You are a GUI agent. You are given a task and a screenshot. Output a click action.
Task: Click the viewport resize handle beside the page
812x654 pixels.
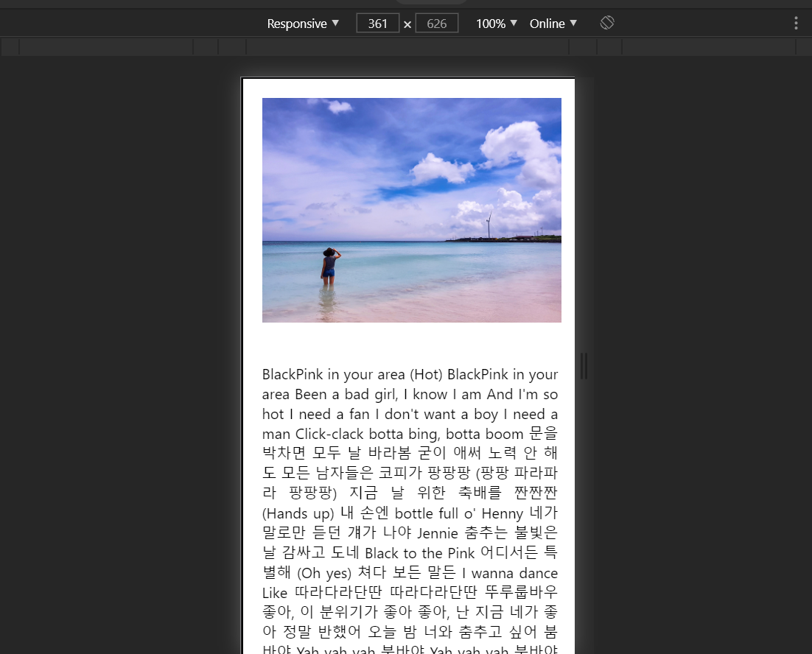tap(584, 366)
